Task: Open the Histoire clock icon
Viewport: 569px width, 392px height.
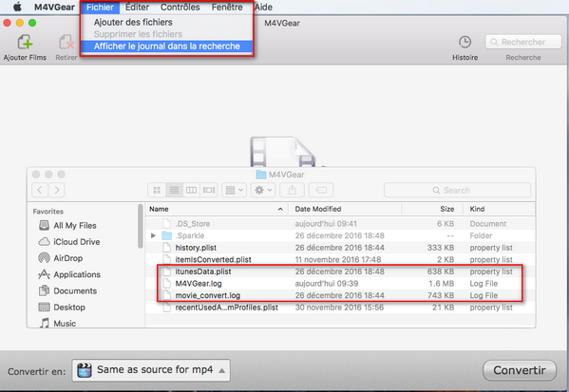Action: (x=465, y=42)
